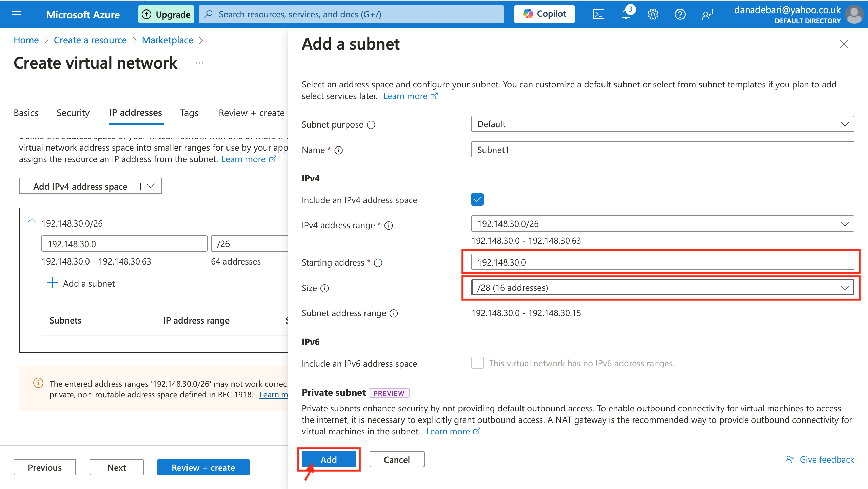Uncheck Include an IPv4 address space

tap(477, 200)
